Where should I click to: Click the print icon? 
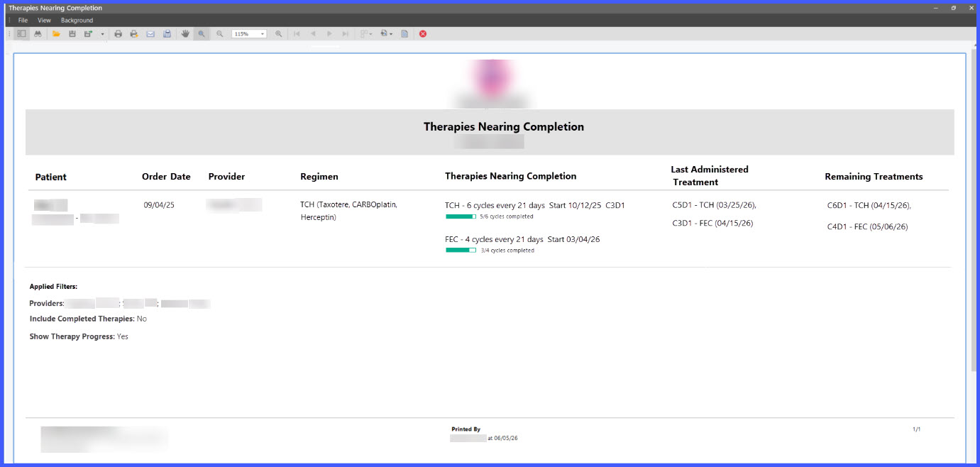(x=118, y=33)
